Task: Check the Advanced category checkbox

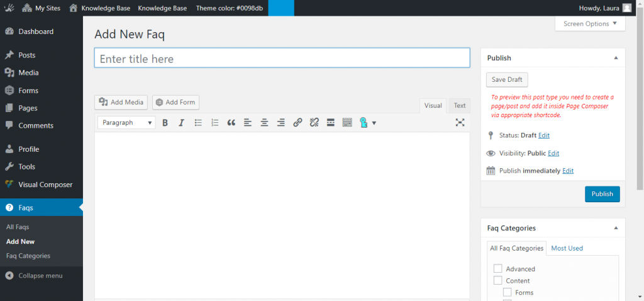Action: point(498,269)
